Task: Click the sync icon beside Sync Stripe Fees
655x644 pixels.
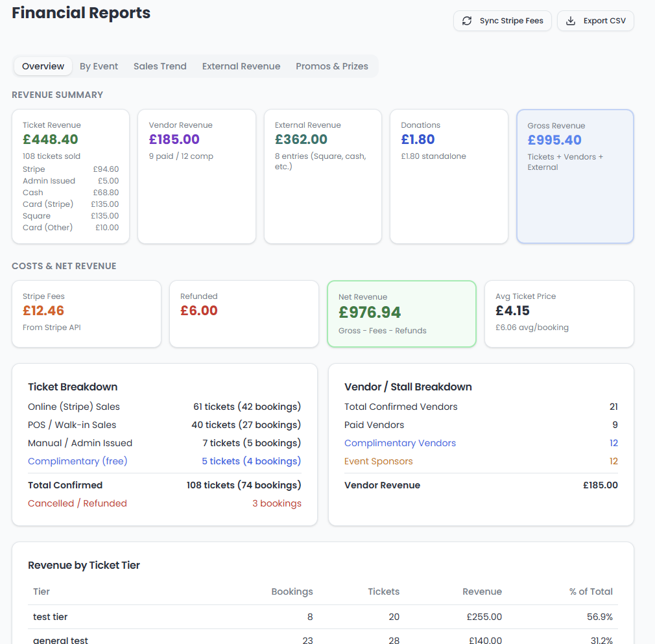Action: pos(466,21)
